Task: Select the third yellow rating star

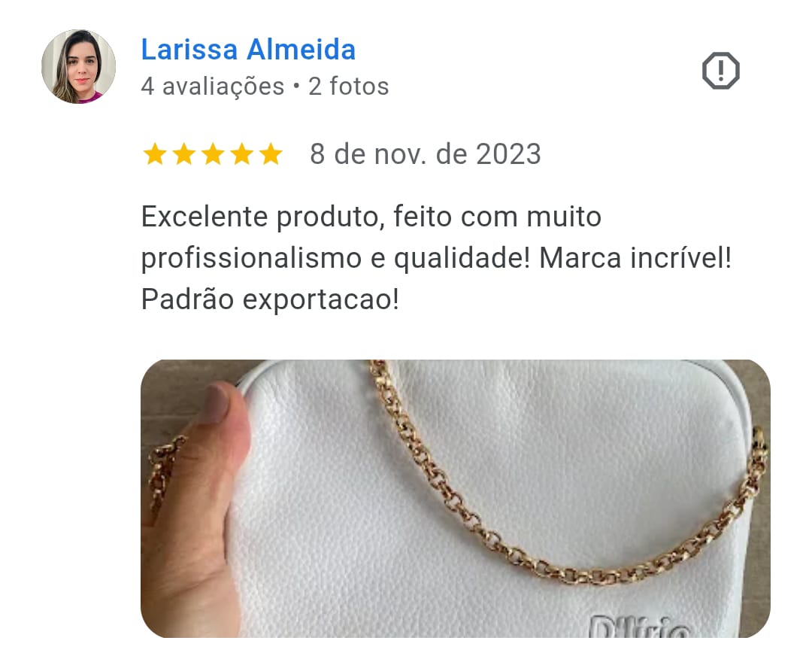Action: click(213, 154)
